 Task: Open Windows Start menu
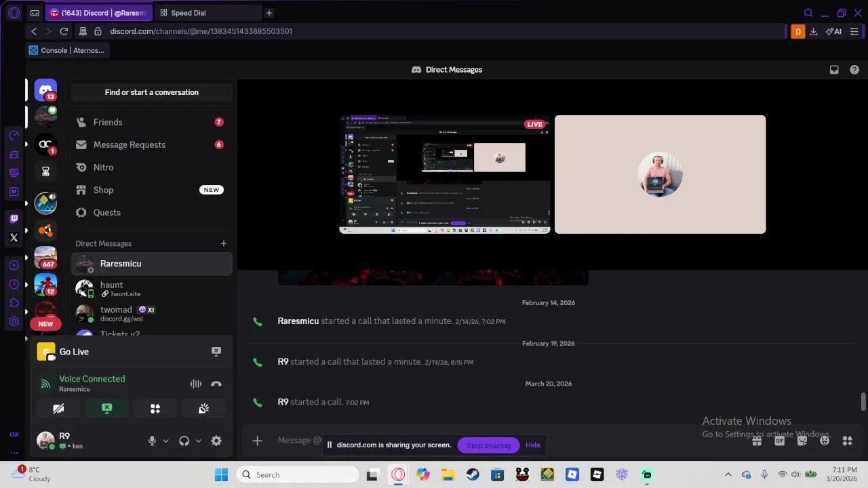221,474
